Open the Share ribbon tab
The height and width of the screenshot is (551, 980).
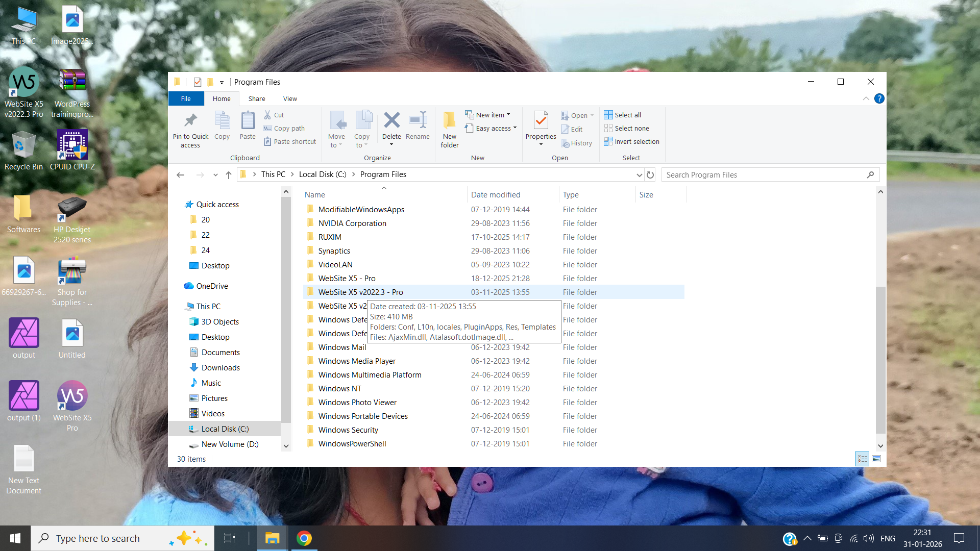pyautogui.click(x=257, y=98)
